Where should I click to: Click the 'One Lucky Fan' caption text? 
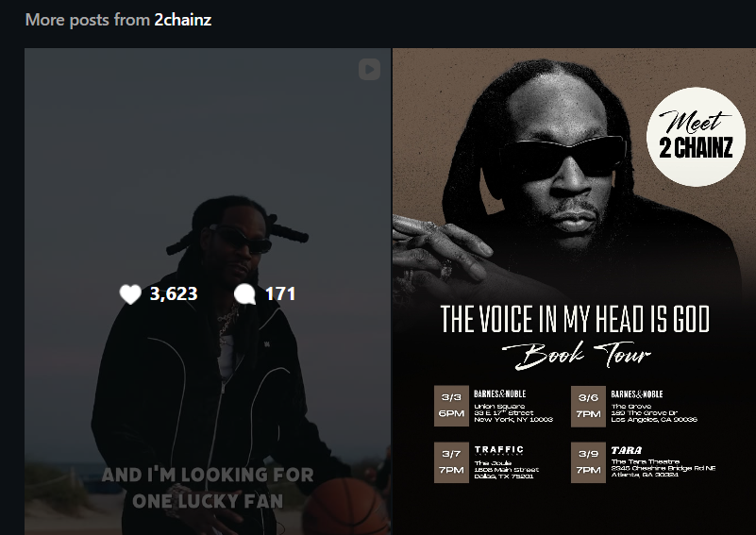(208, 501)
